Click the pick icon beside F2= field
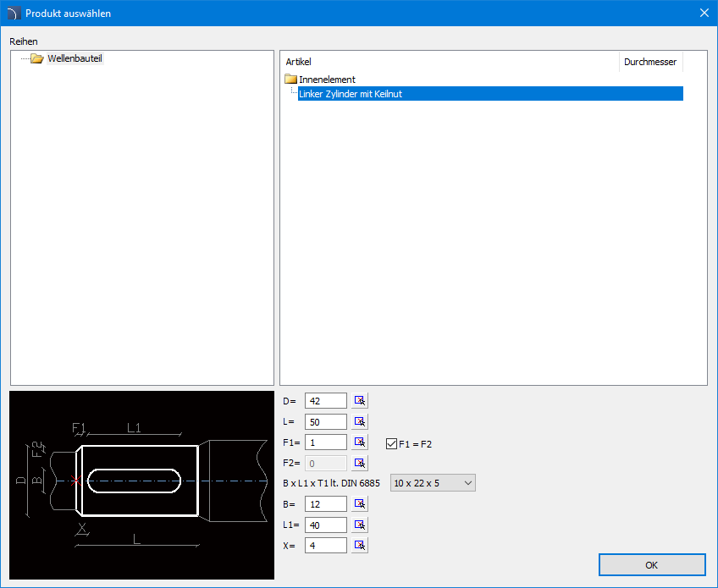The height and width of the screenshot is (588, 718). click(x=360, y=463)
